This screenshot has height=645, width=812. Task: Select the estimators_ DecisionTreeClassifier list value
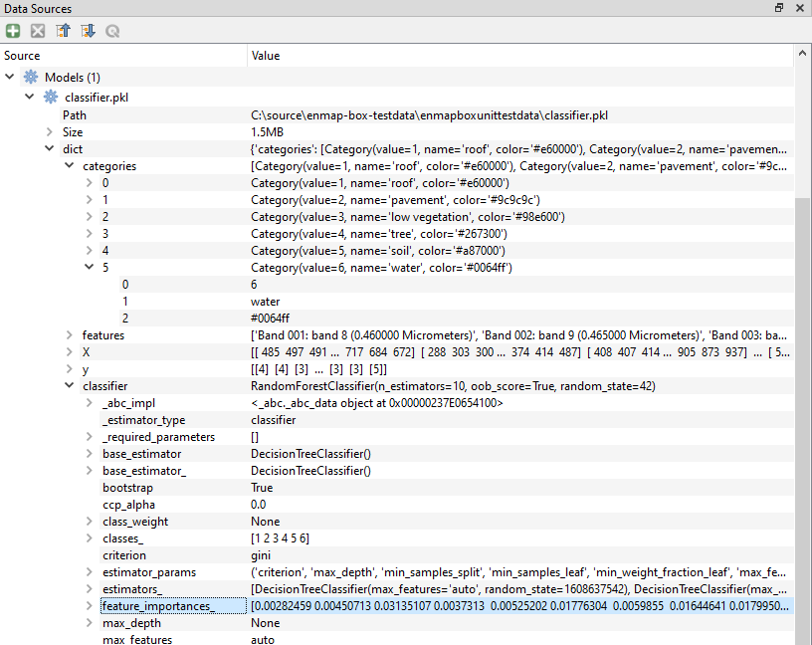(518, 589)
